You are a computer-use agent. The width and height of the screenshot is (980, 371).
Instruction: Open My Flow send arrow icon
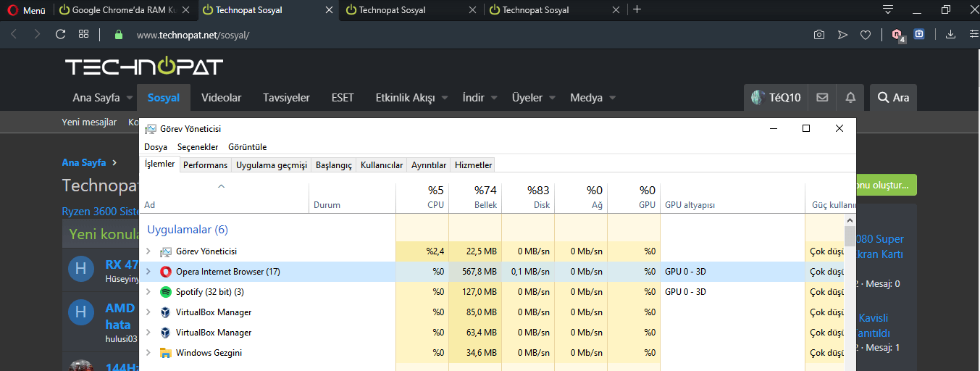click(x=842, y=34)
